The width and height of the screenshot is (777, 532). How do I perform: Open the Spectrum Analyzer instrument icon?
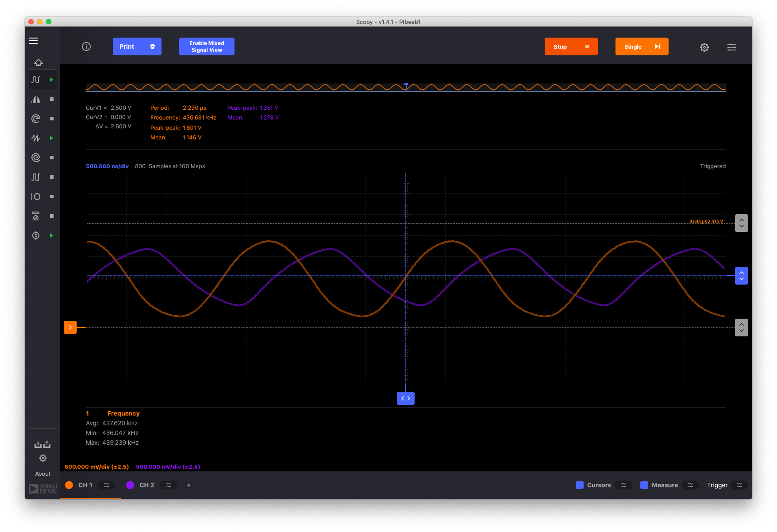click(36, 99)
